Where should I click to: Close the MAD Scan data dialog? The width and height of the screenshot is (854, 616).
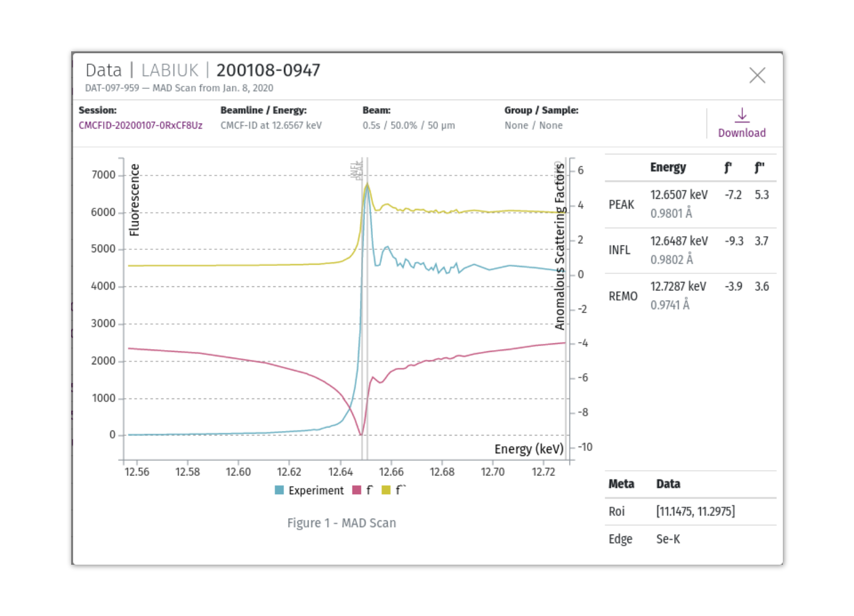coord(757,75)
